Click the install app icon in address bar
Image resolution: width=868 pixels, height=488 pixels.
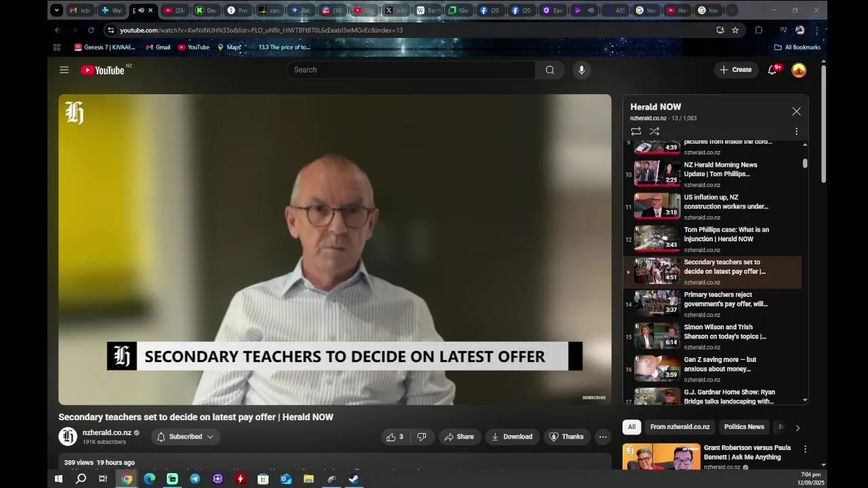pyautogui.click(x=720, y=30)
